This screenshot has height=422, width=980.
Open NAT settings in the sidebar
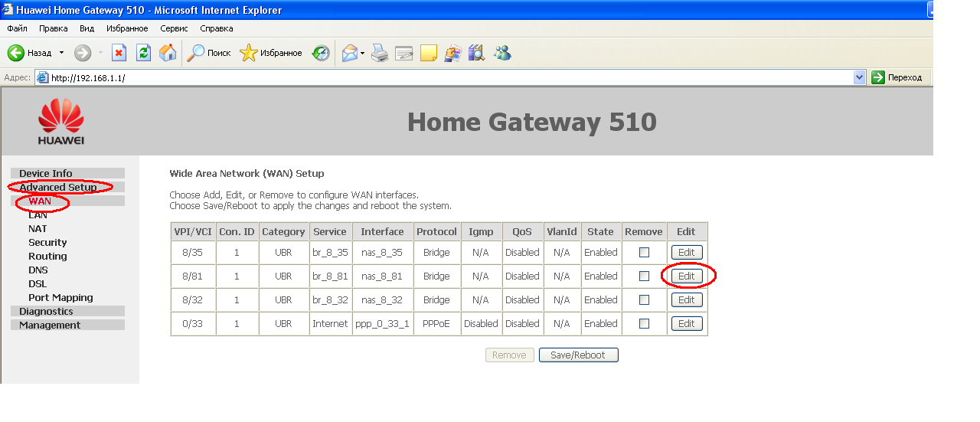38,228
